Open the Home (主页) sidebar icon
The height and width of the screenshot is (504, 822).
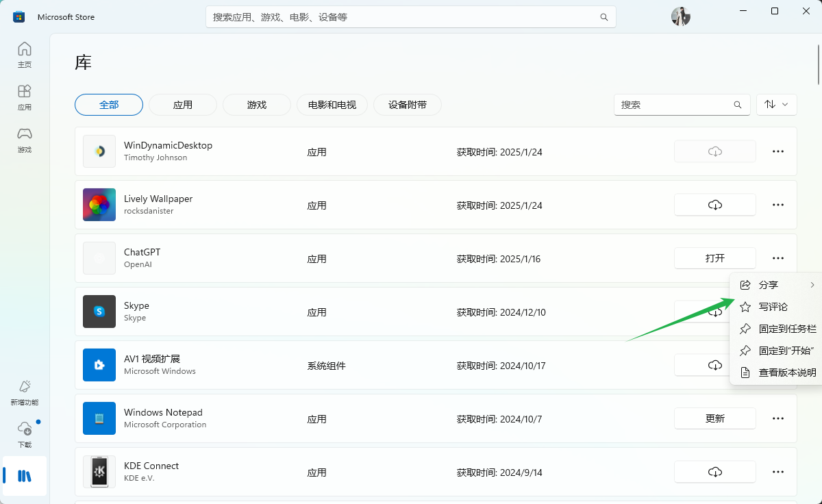click(25, 55)
